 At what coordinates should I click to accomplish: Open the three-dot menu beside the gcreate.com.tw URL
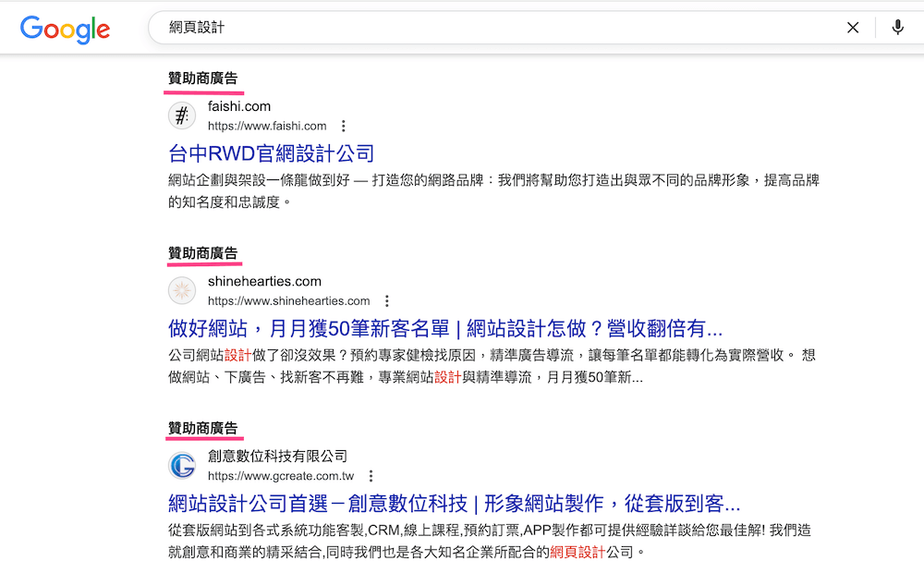coord(371,476)
